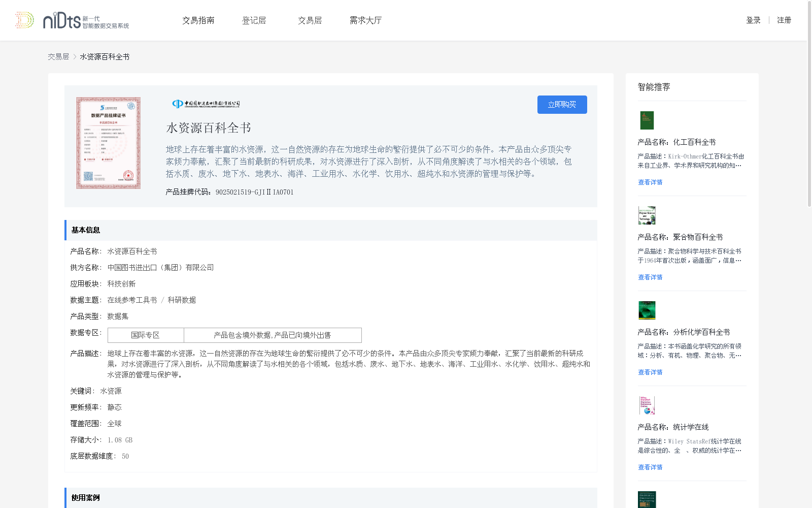This screenshot has height=508, width=812.
Task: Open the 需求大厅 navigation item
Action: [365, 20]
